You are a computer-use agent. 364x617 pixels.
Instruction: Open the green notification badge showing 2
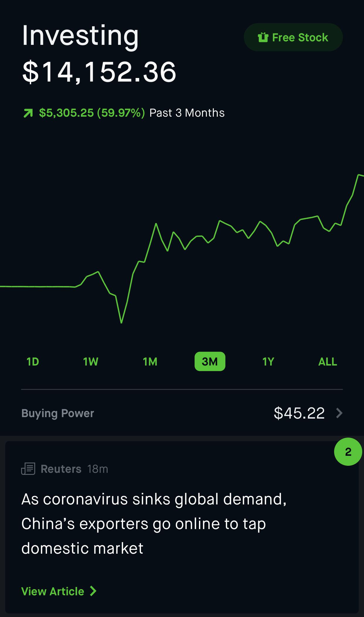click(x=348, y=452)
